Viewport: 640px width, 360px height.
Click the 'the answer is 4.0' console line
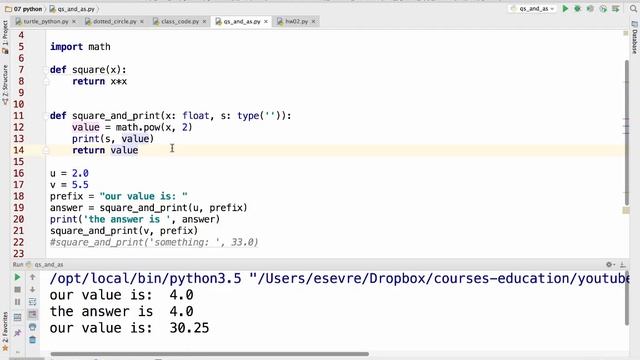coord(122,311)
